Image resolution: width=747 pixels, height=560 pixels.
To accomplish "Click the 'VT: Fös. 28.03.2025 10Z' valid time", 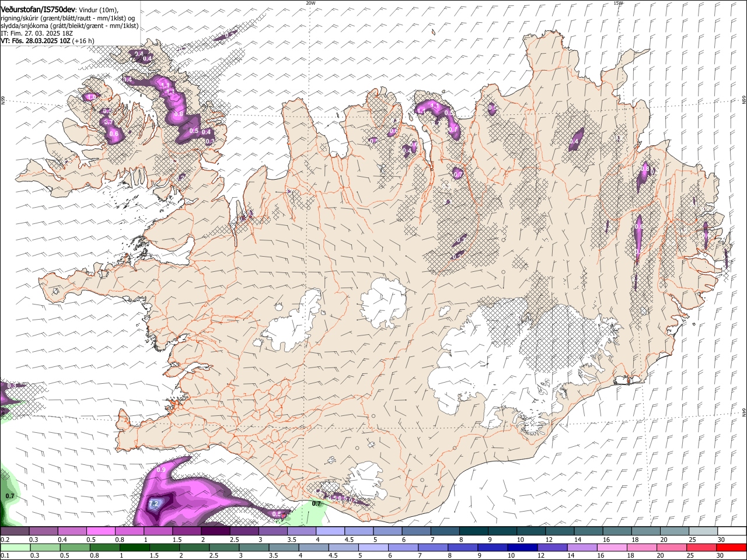I will pos(36,41).
